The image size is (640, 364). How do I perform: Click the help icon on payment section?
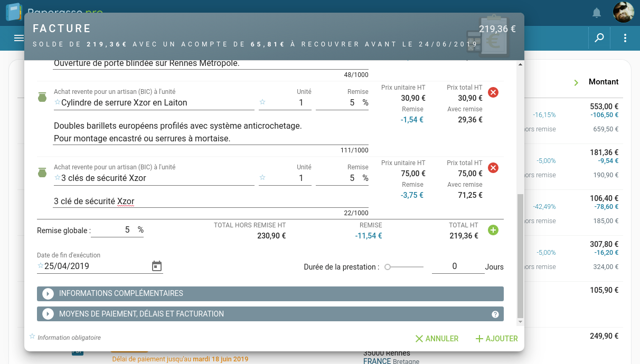[x=495, y=314]
